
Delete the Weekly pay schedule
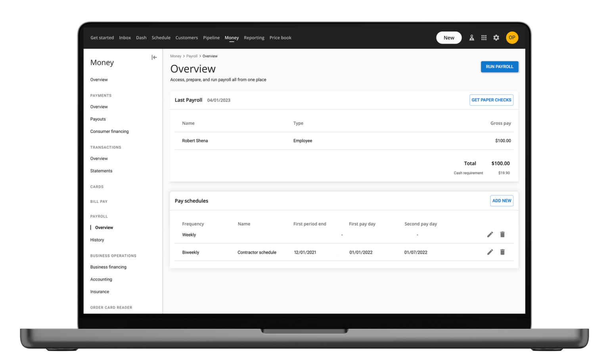point(502,234)
